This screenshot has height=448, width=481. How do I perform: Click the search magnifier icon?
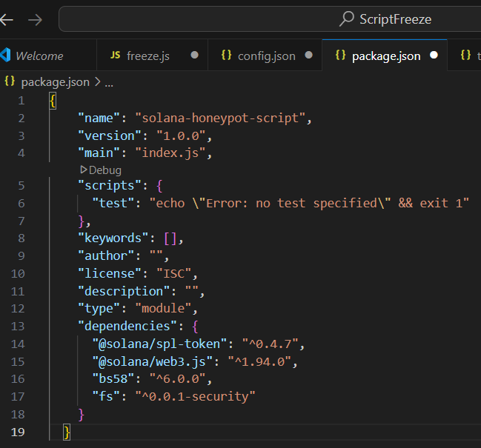347,19
